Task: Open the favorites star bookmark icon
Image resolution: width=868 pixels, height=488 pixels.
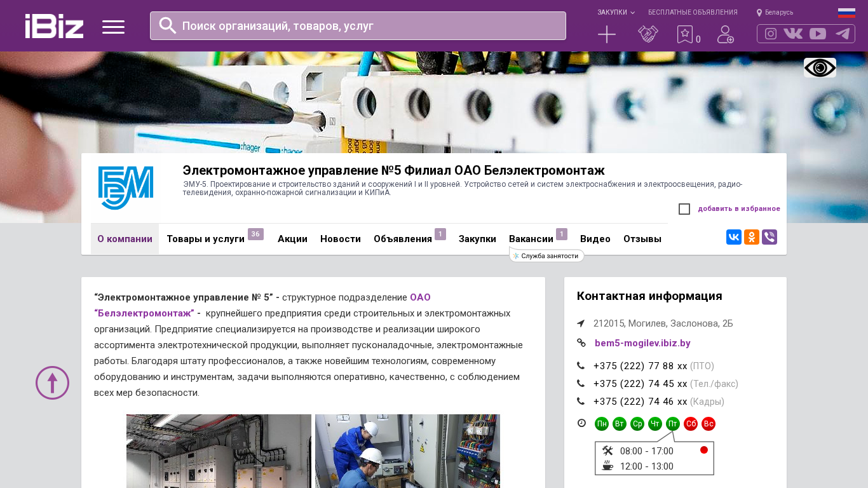Action: tap(685, 34)
